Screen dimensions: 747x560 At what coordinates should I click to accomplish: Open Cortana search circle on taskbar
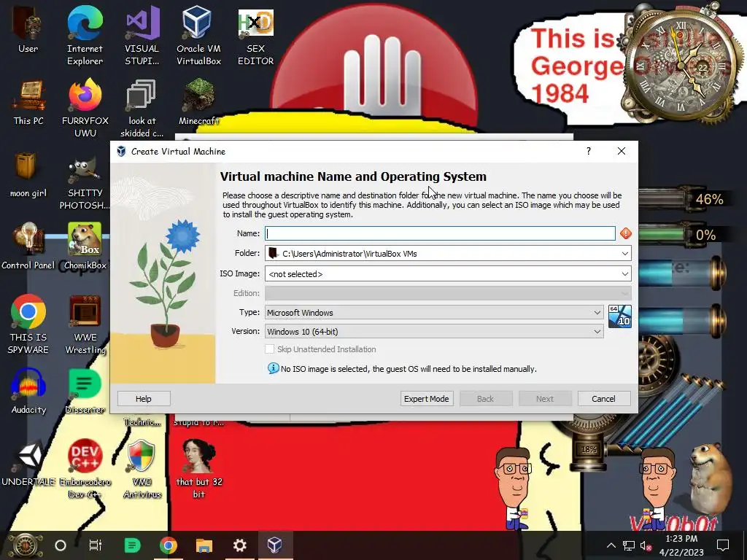click(x=60, y=545)
